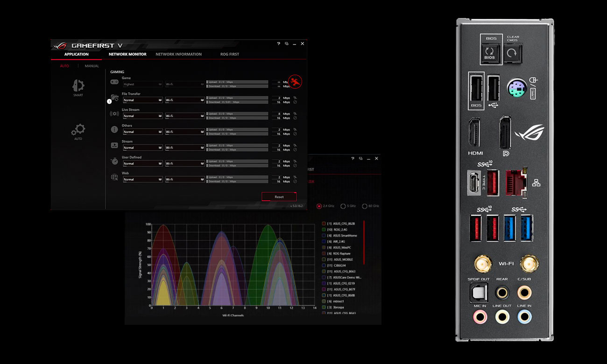
Task: Toggle ASUS SmartHome network checkbox
Action: tap(324, 236)
